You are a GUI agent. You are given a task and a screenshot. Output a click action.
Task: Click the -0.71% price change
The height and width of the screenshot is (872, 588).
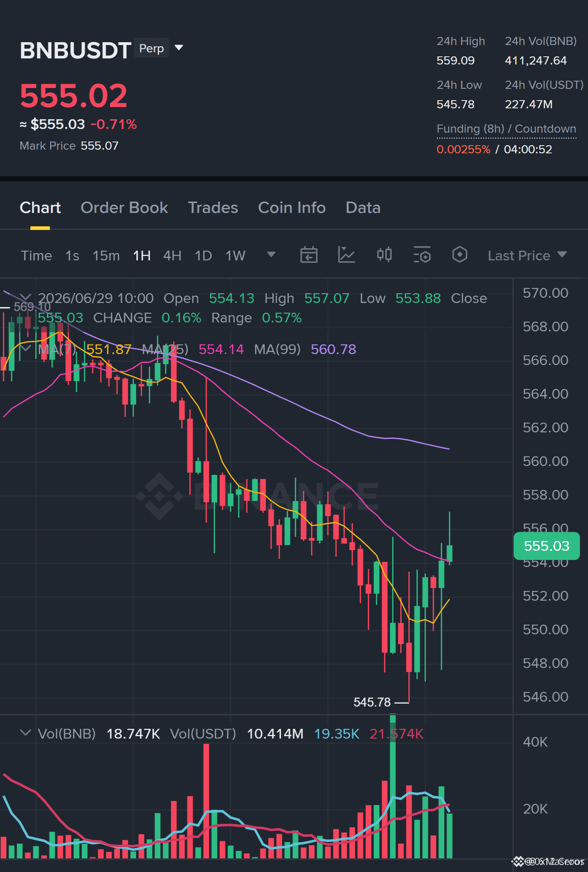coord(114,124)
